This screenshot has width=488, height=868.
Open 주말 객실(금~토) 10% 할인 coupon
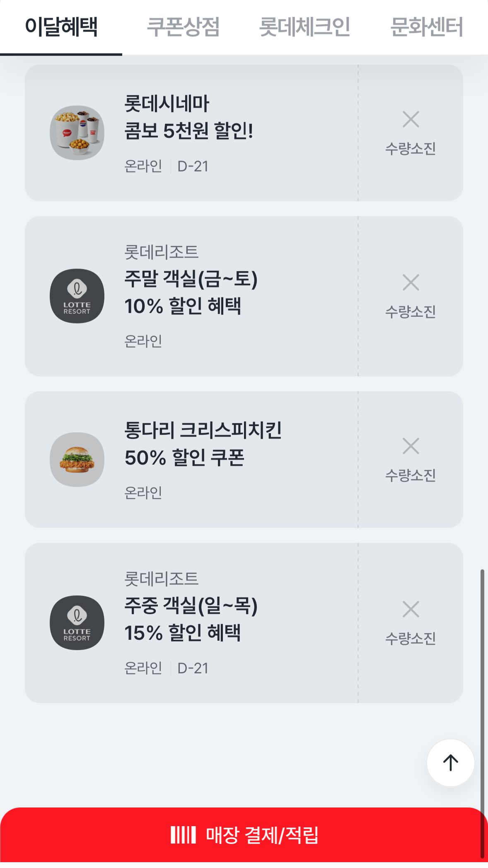191,292
